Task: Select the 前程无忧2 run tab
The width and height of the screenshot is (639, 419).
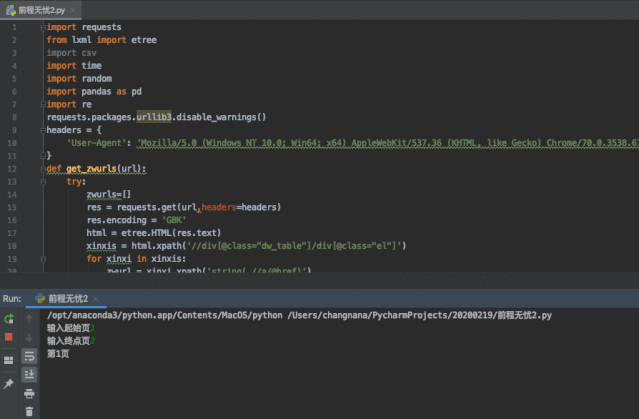Action: pyautogui.click(x=66, y=298)
